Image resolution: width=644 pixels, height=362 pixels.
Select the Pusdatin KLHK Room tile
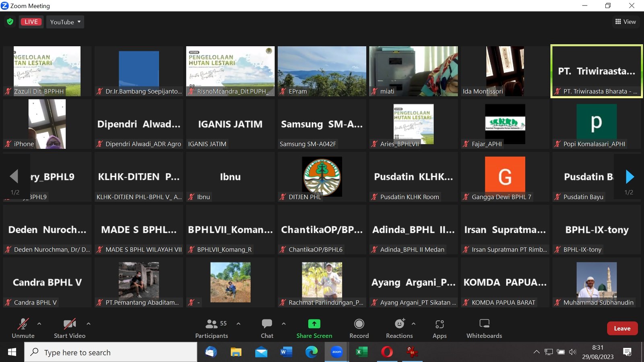click(x=413, y=177)
